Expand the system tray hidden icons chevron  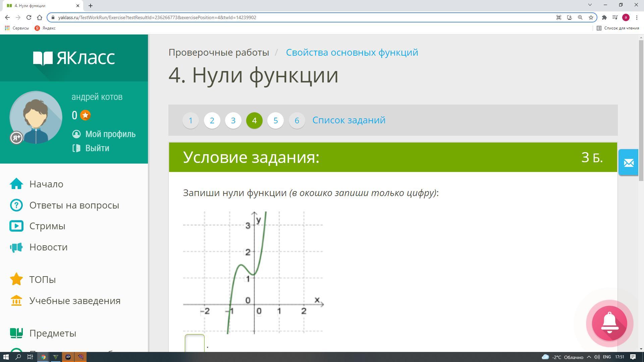589,357
